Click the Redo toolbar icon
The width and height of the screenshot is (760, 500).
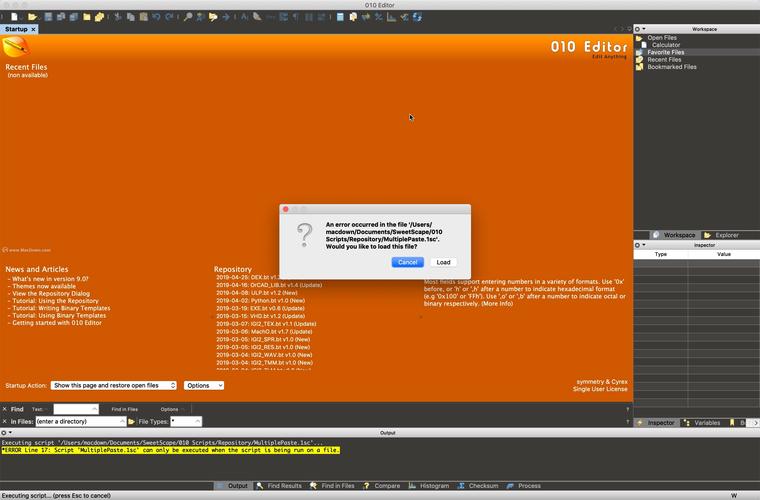[x=169, y=17]
